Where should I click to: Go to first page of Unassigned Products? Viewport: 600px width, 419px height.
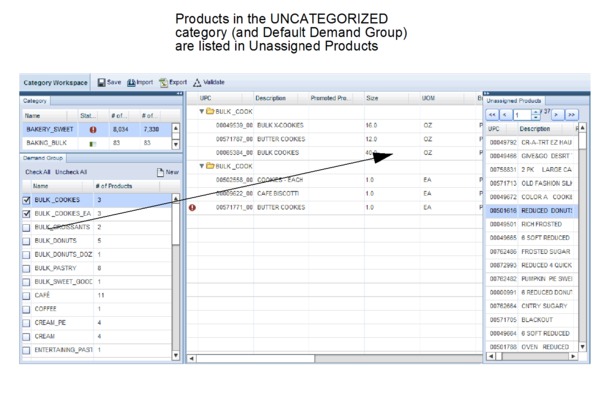tap(491, 115)
